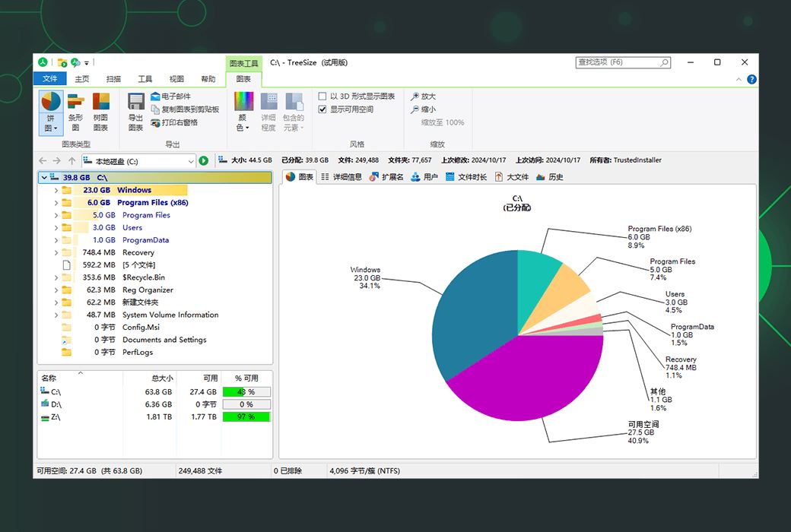The width and height of the screenshot is (791, 532).
Task: Open the local disk (C:) path dropdown
Action: pyautogui.click(x=191, y=161)
